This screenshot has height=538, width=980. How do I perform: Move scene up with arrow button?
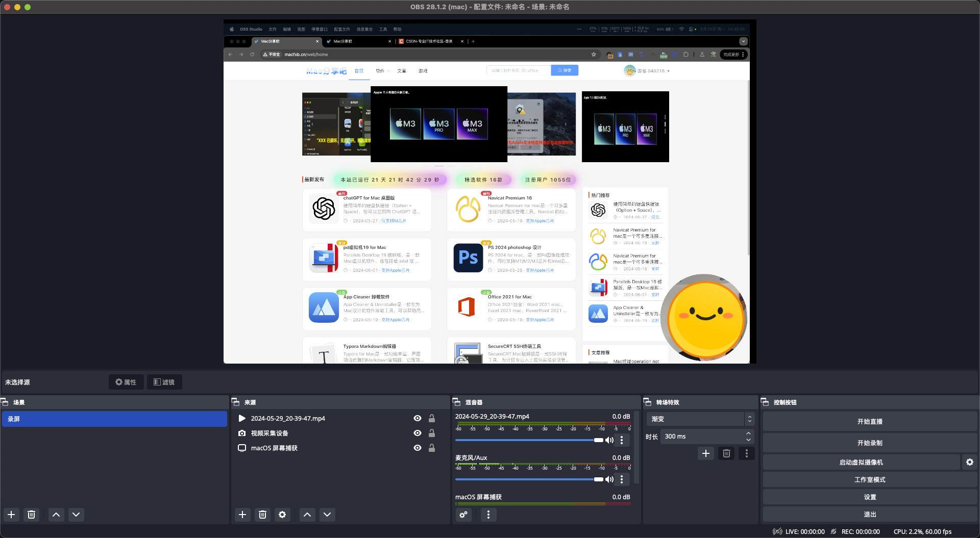click(x=56, y=515)
